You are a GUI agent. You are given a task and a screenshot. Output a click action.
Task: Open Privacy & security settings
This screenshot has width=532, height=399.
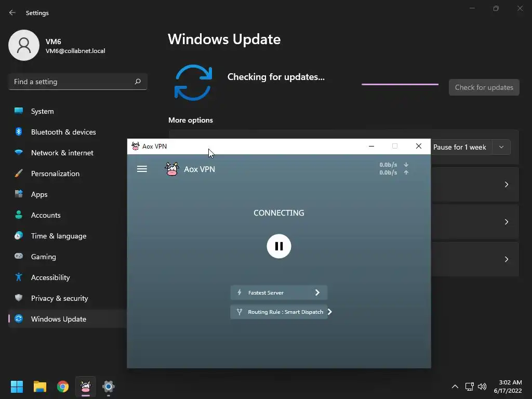[x=68, y=298]
